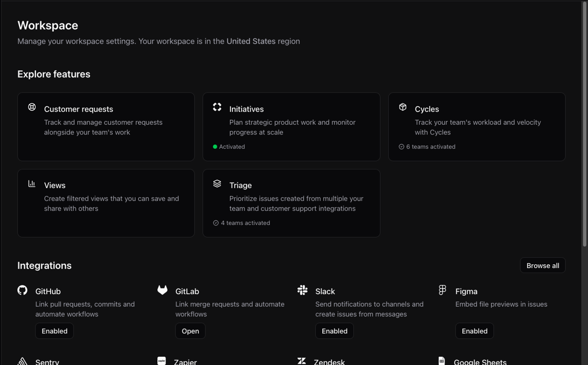Click 'Link merge requests and automate workflows' text
Screen dimensions: 588x365
coord(230,309)
